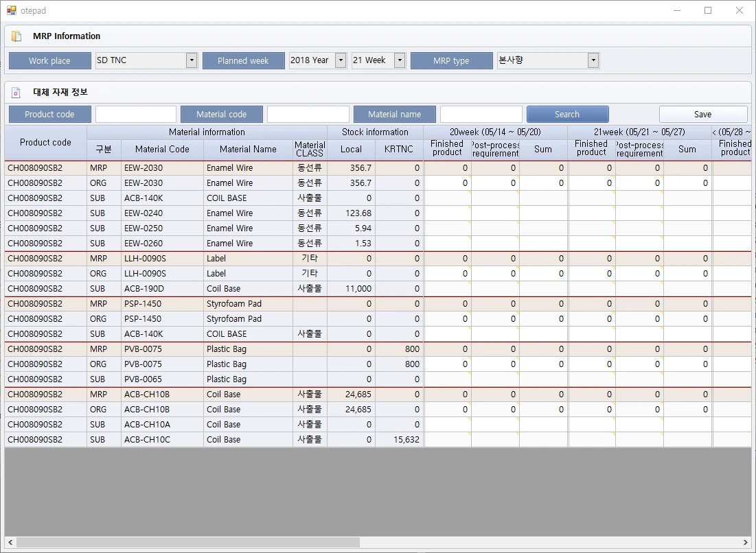Image resolution: width=756 pixels, height=553 pixels.
Task: Select the EEW-0260 material code cell
Action: [x=163, y=244]
